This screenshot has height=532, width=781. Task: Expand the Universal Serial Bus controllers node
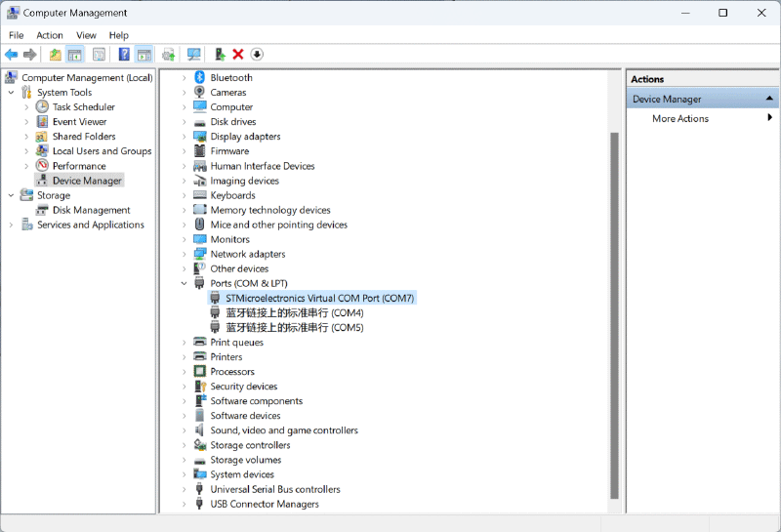184,489
